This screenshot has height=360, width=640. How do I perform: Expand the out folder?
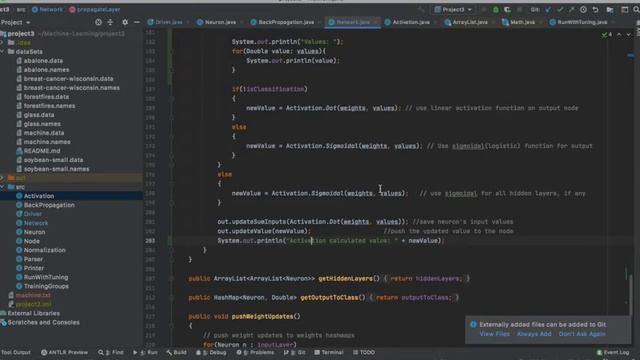tap(2, 178)
